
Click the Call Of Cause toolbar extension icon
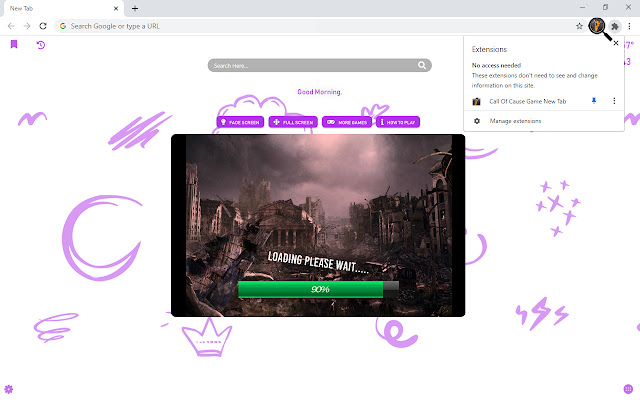pyautogui.click(x=597, y=26)
